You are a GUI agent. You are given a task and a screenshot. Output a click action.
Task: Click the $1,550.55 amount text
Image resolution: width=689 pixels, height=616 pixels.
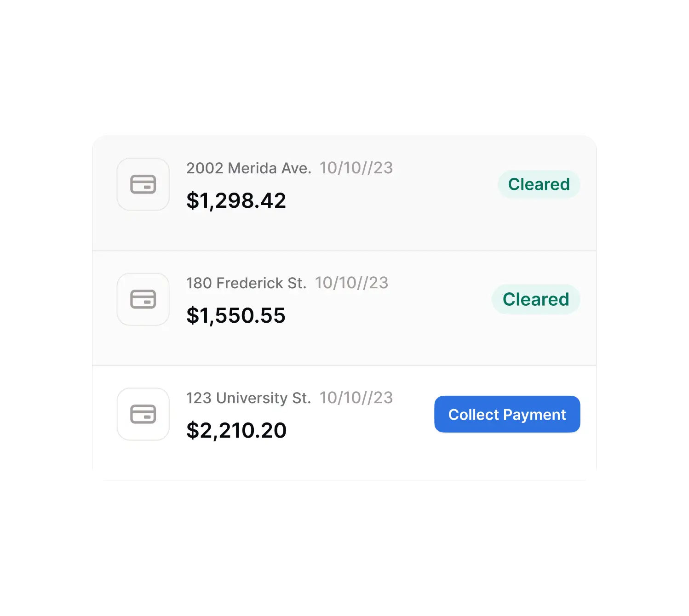236,315
